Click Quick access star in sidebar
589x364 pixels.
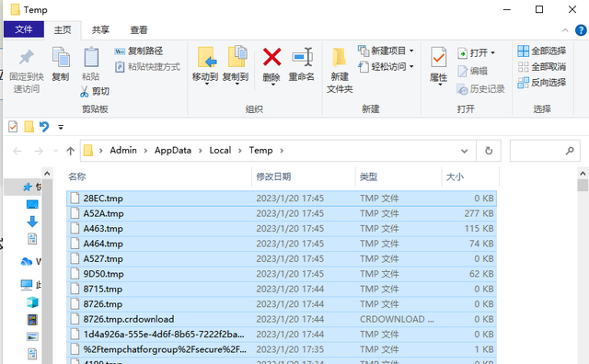click(27, 187)
